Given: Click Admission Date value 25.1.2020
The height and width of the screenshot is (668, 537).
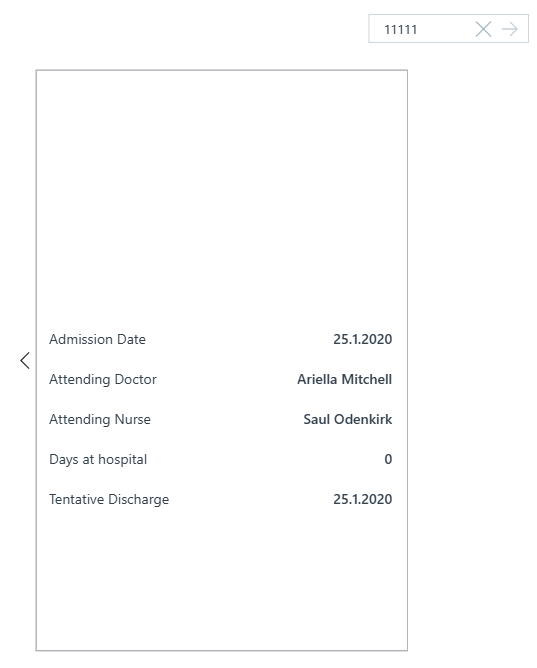Looking at the screenshot, I should point(362,339).
